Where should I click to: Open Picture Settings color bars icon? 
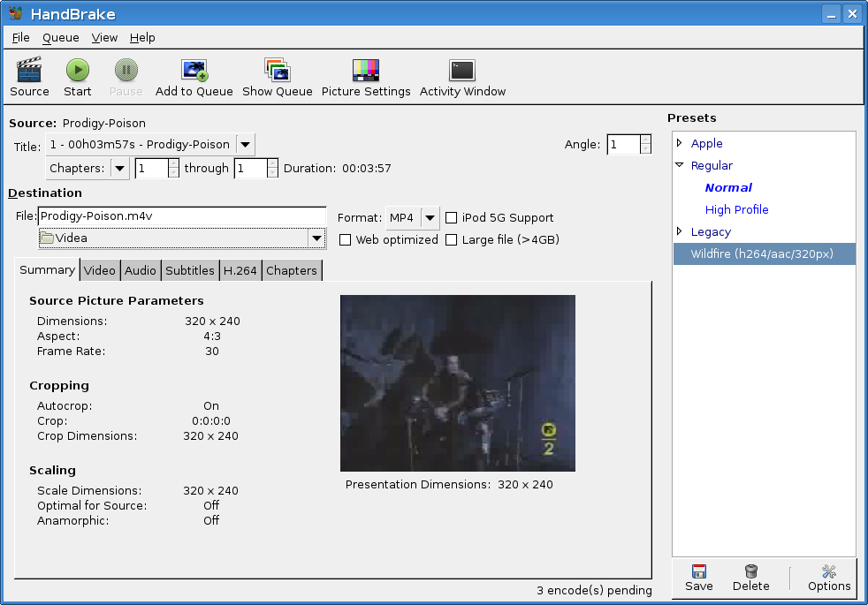pos(366,71)
